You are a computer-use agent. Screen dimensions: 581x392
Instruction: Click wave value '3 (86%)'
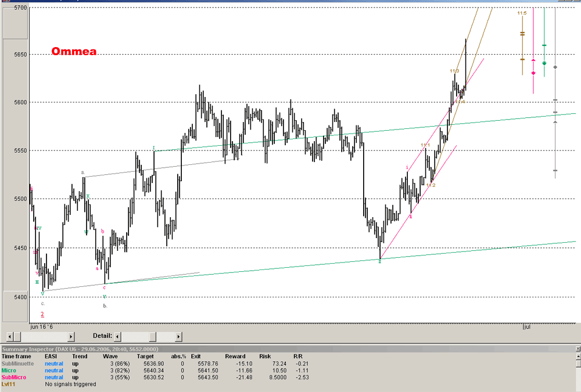click(x=120, y=364)
